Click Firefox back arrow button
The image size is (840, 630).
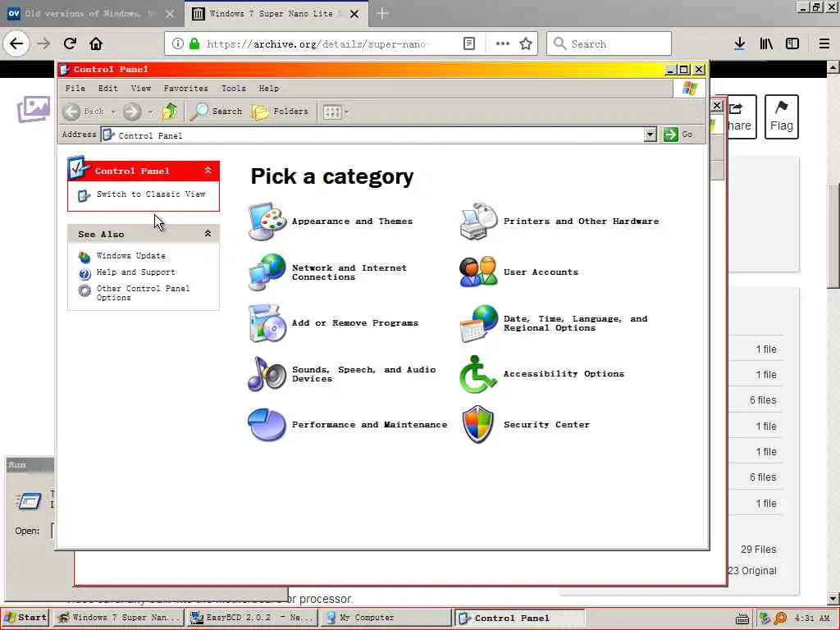tap(16, 43)
